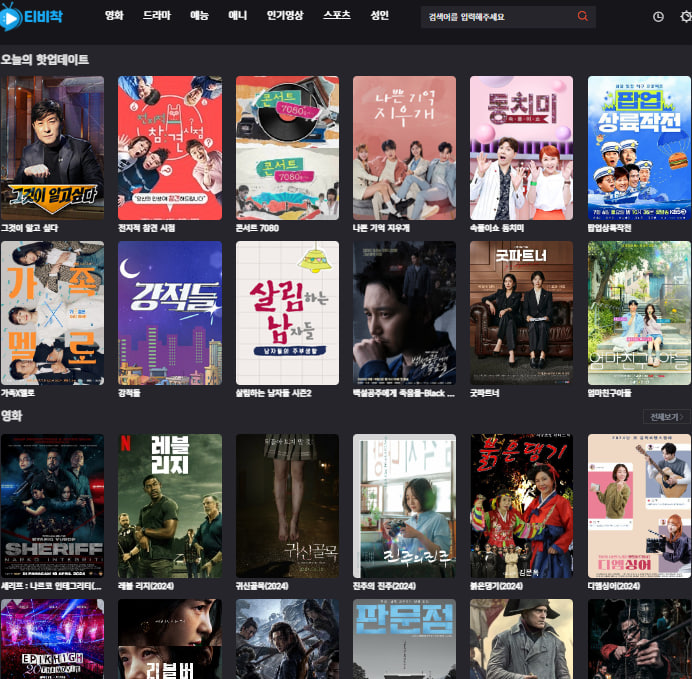The width and height of the screenshot is (692, 679).
Task: Open the 성인 menu
Action: click(x=380, y=15)
